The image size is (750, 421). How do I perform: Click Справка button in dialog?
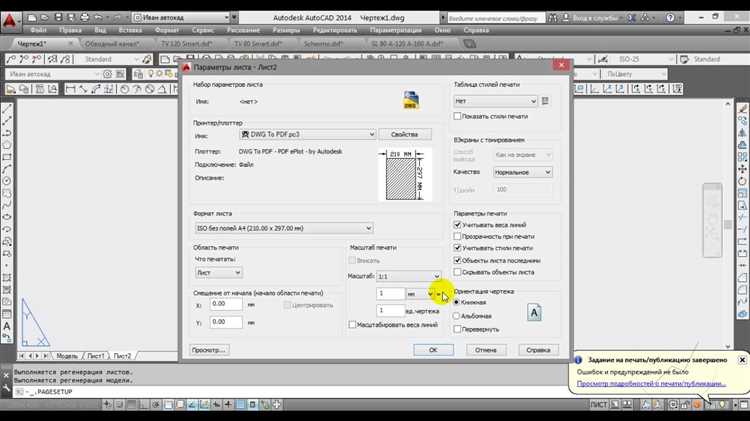point(539,350)
